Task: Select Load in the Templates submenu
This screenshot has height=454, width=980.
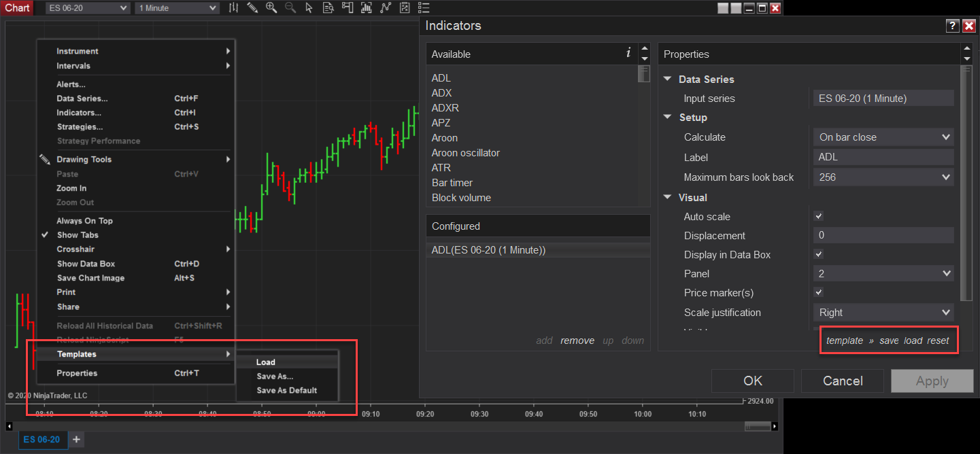Action: click(x=287, y=362)
